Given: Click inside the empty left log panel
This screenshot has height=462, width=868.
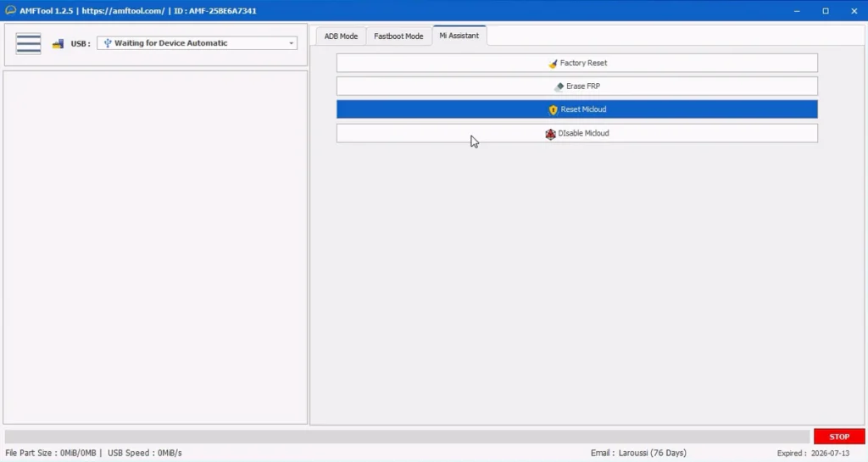Looking at the screenshot, I should click(x=155, y=246).
